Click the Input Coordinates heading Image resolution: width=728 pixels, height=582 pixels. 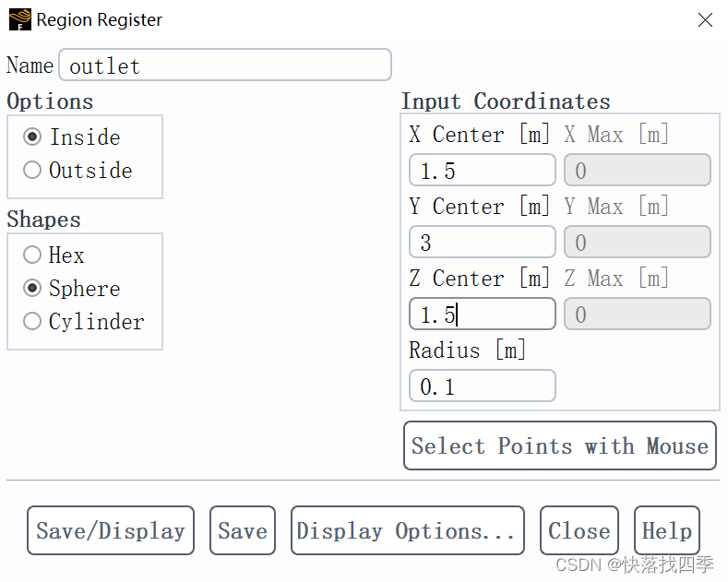(x=506, y=101)
